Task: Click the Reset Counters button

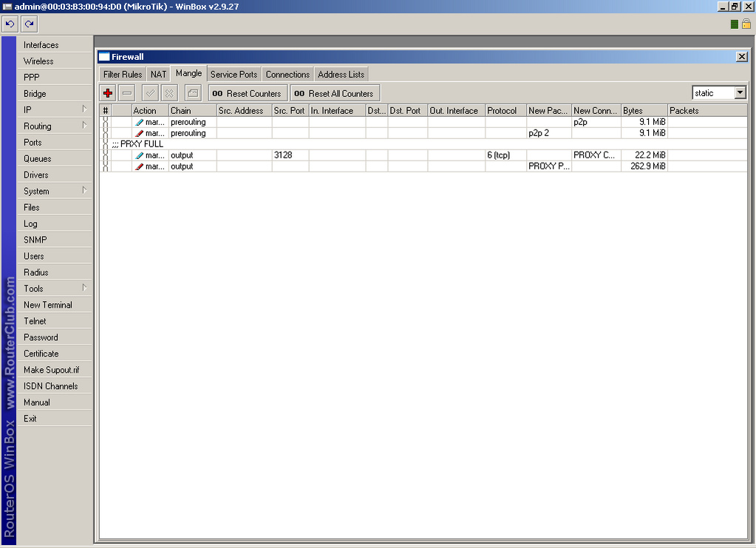Action: tap(248, 93)
